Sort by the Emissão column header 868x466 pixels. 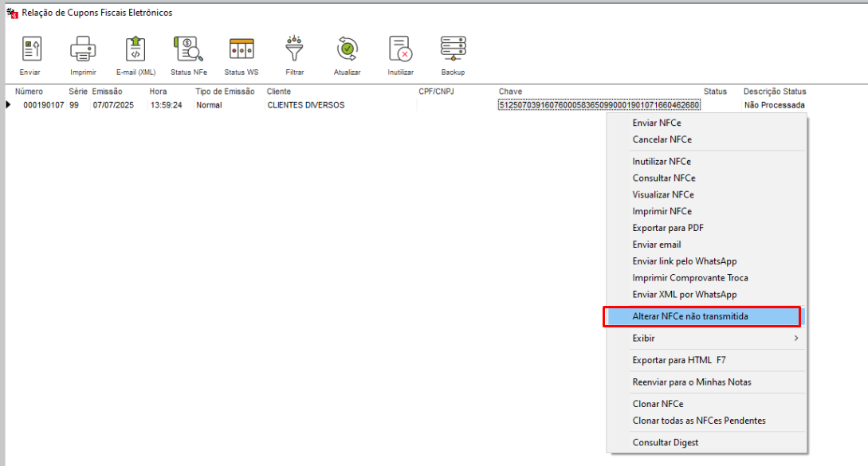point(107,92)
